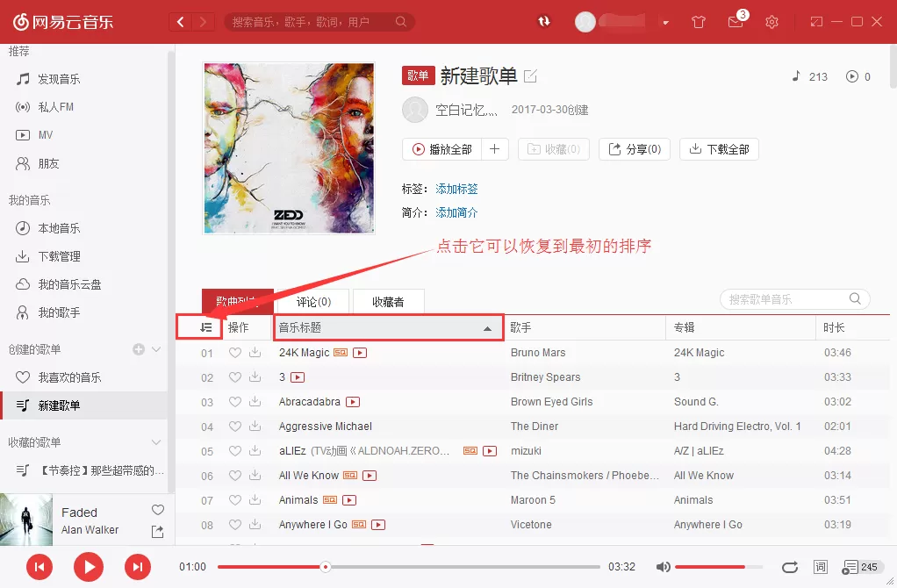Switch to the 评论(0) tab
Viewport: 897px width, 588px height.
(313, 301)
